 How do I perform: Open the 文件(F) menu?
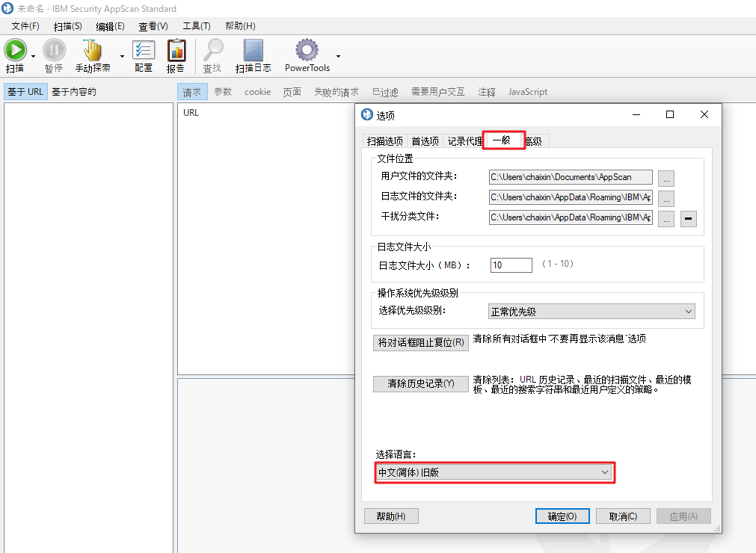(25, 26)
